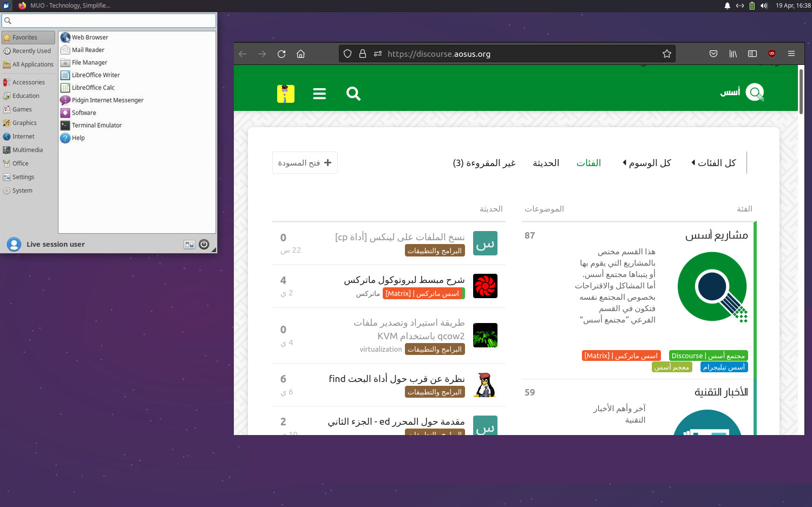Reload the page in the browser
This screenshot has width=812, height=507.
[x=281, y=54]
